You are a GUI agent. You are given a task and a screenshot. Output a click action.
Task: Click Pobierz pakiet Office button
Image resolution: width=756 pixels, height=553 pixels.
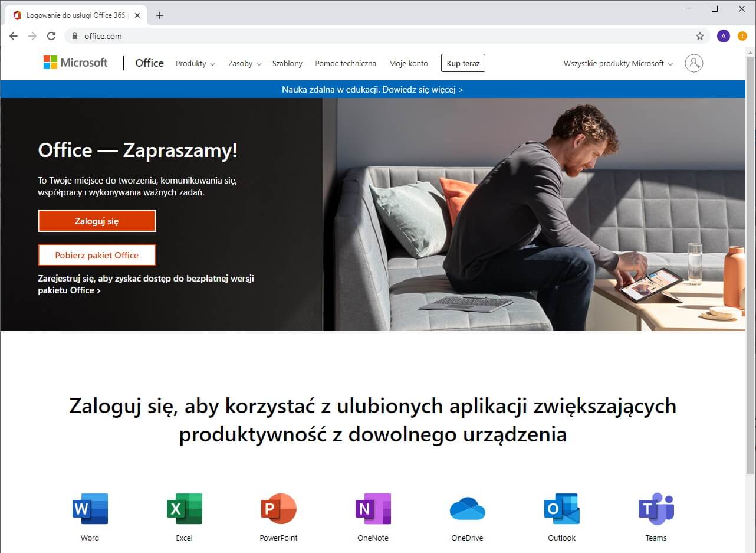click(x=97, y=256)
